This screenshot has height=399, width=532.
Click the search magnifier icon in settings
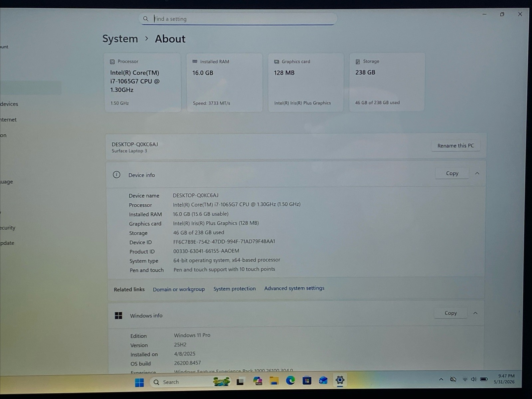point(145,19)
